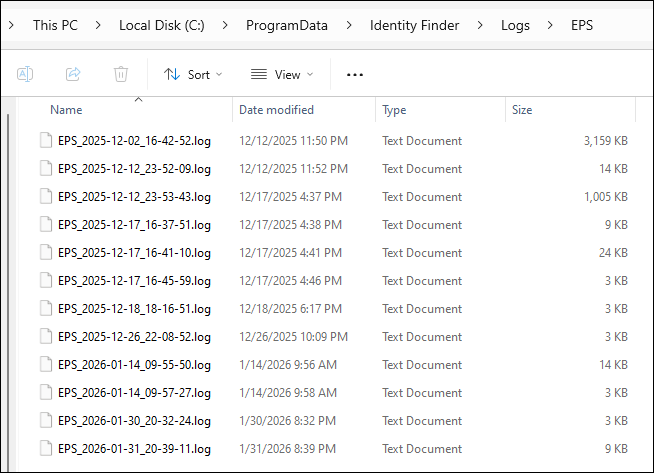654x473 pixels.
Task: Open the View dropdown
Action: [282, 75]
